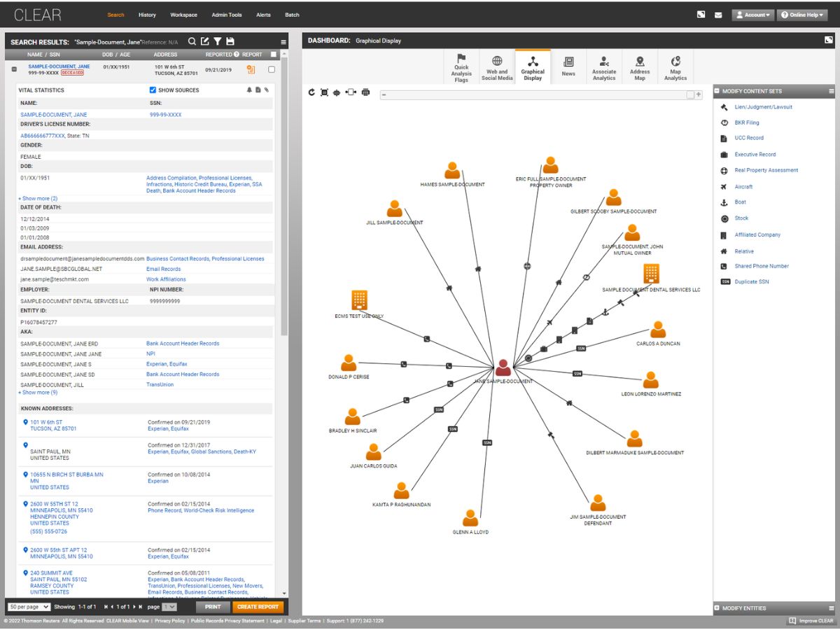Open the Map Analytics tab
This screenshot has width=840, height=630.
coord(675,67)
